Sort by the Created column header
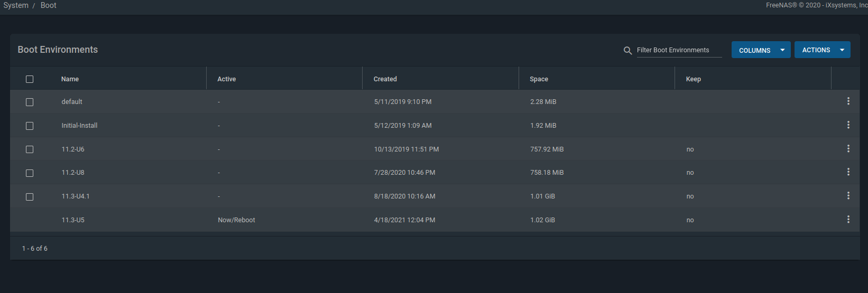The width and height of the screenshot is (868, 293). tap(385, 79)
